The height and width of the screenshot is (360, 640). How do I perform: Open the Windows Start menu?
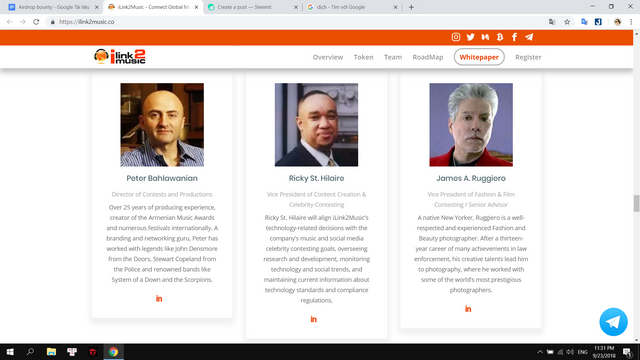(10, 352)
